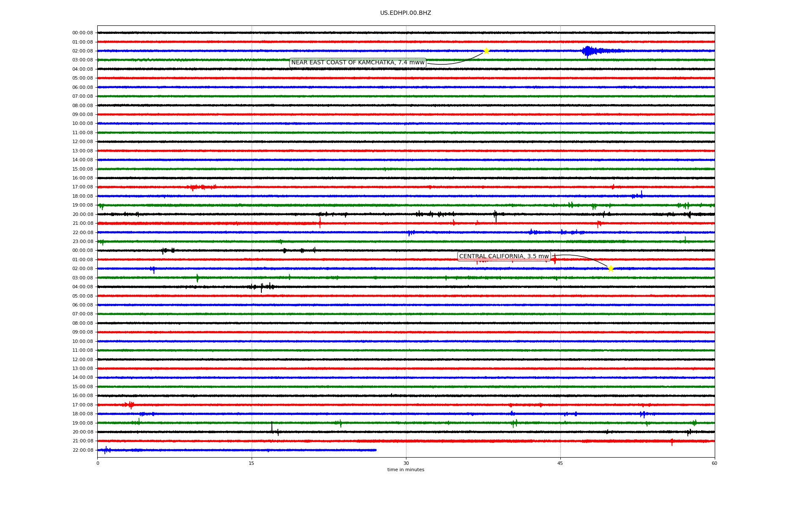This screenshot has height=508, width=812.
Task: Click the 15 tick on x-axis
Action: click(x=252, y=463)
